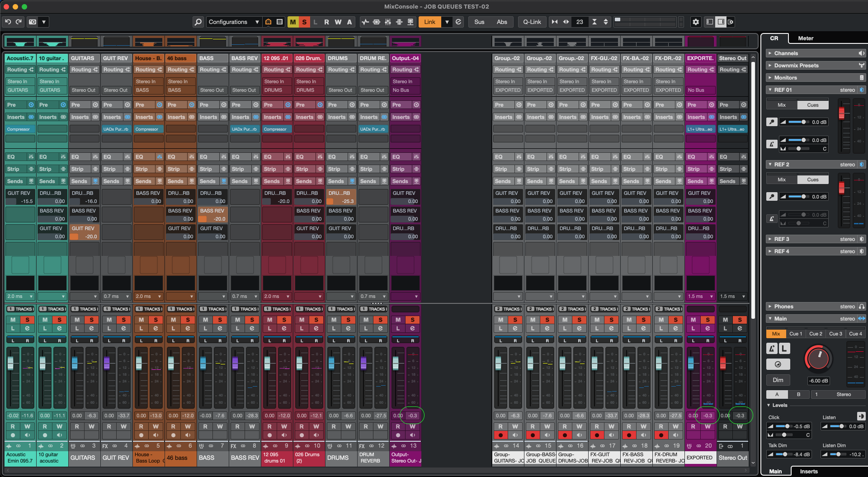Expand the REF 3 section
This screenshot has height=477, width=868.
[x=781, y=239]
